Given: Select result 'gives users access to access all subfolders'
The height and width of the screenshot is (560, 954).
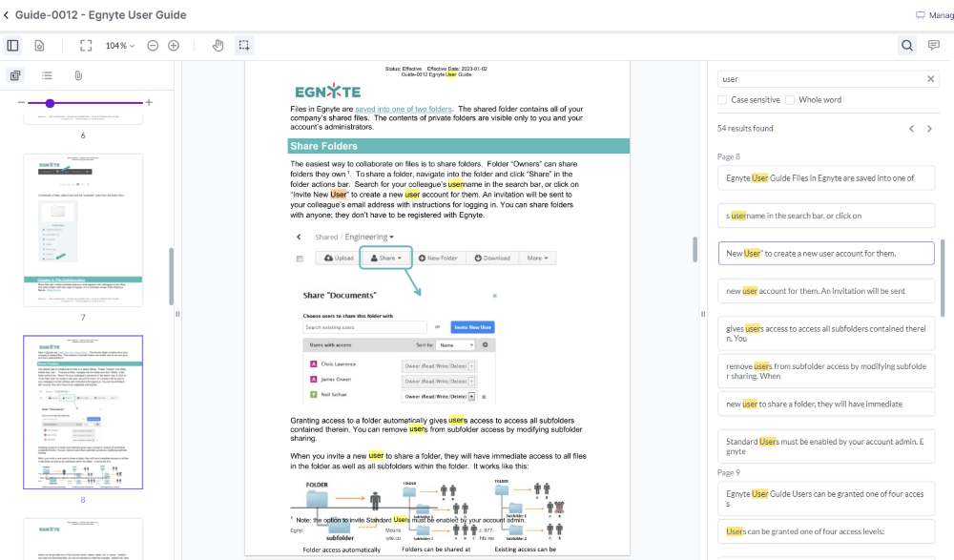Looking at the screenshot, I should (x=826, y=334).
